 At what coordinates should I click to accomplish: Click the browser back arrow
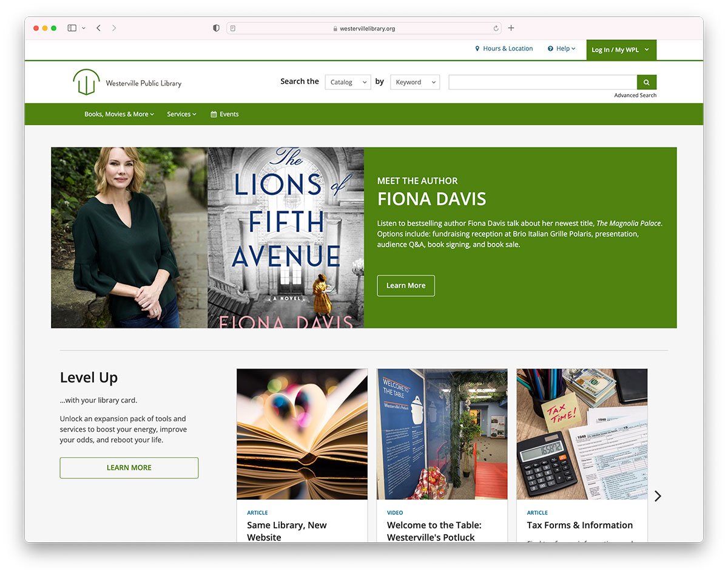98,28
